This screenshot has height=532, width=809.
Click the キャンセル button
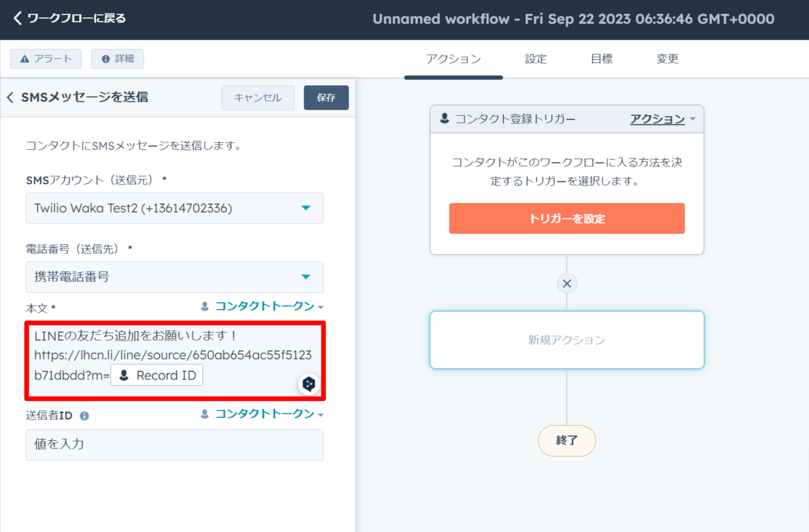[x=258, y=98]
